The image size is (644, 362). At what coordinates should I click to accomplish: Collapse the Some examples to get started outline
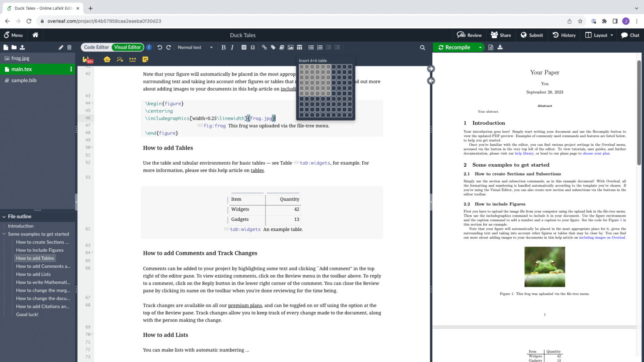[4, 234]
